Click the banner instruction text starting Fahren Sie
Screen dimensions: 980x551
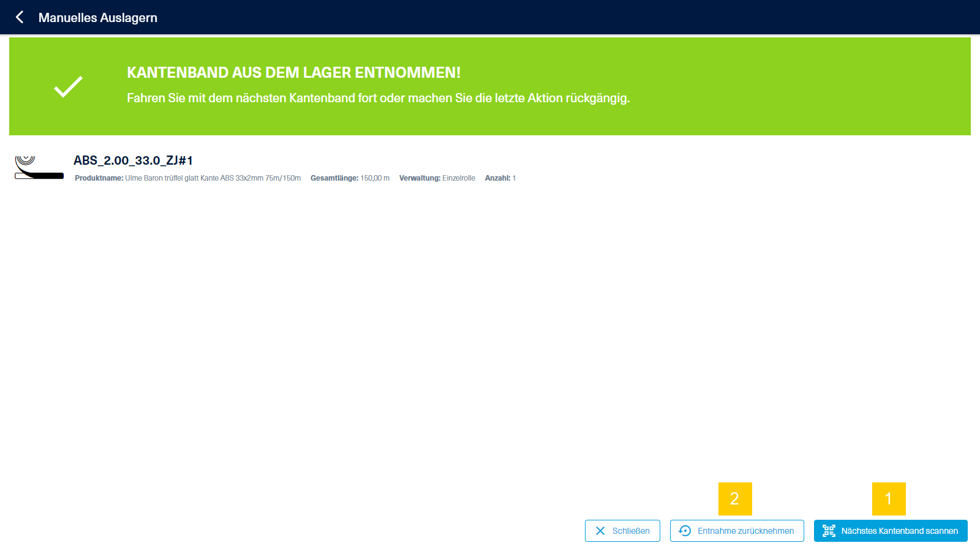coord(378,98)
